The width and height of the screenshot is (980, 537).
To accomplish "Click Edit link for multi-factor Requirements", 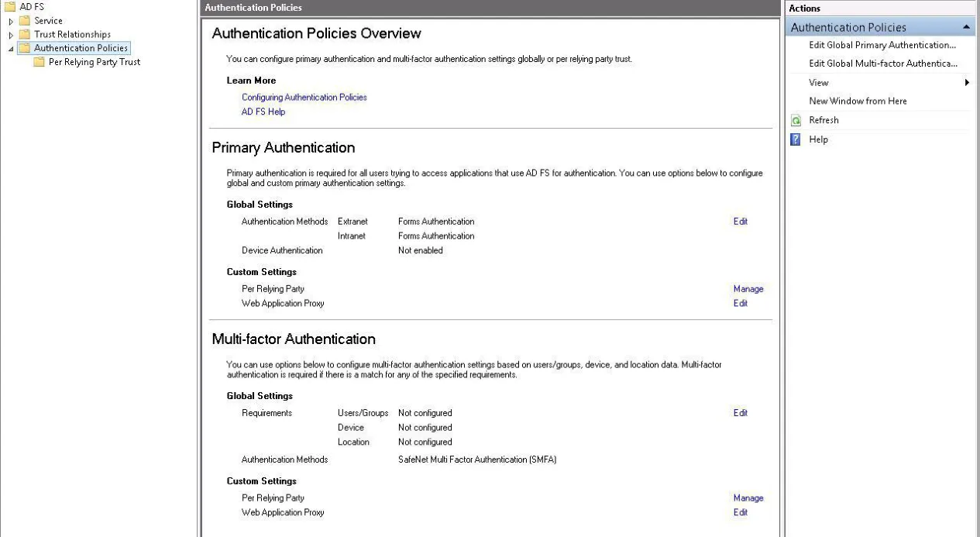I will point(741,413).
